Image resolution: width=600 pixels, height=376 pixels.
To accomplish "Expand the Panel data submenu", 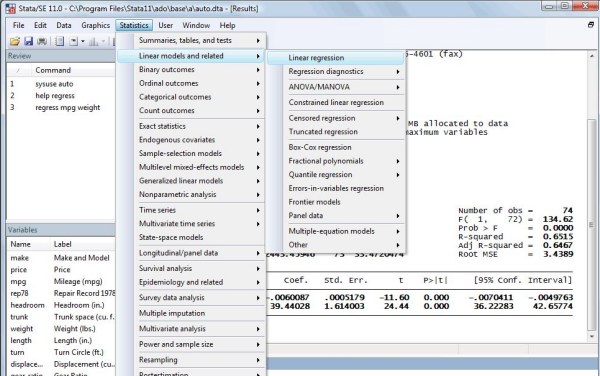I will click(335, 216).
